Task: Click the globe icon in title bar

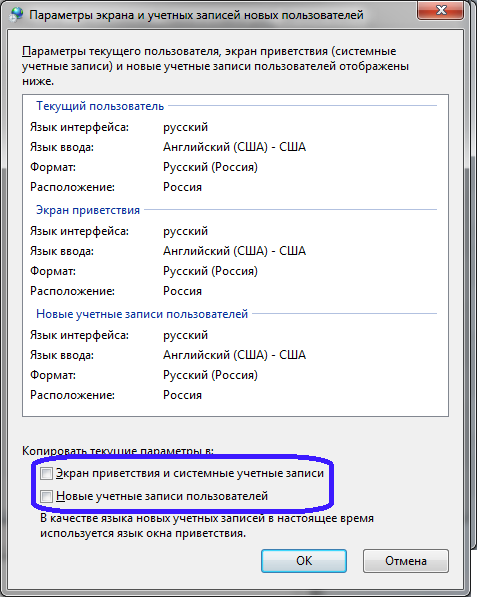Action: pos(16,15)
